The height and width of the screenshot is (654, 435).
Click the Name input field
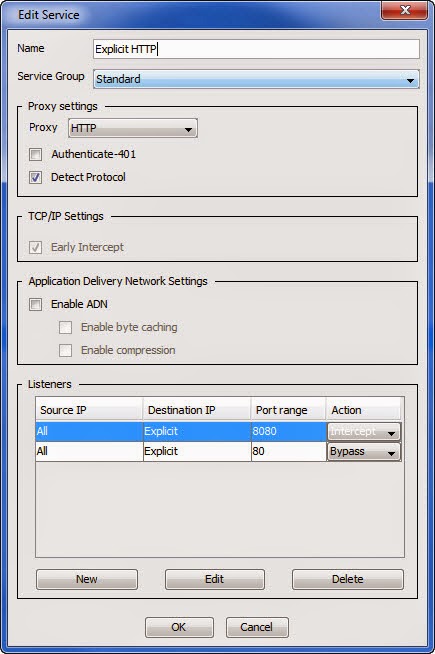(x=256, y=49)
